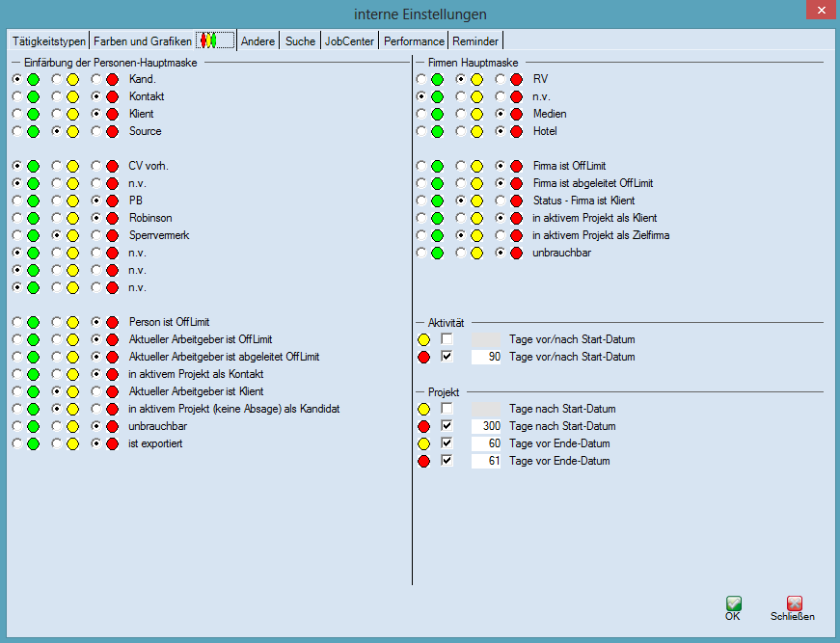840x643 pixels.
Task: Switch to the Tätigkeitstypen tab
Action: [x=48, y=41]
